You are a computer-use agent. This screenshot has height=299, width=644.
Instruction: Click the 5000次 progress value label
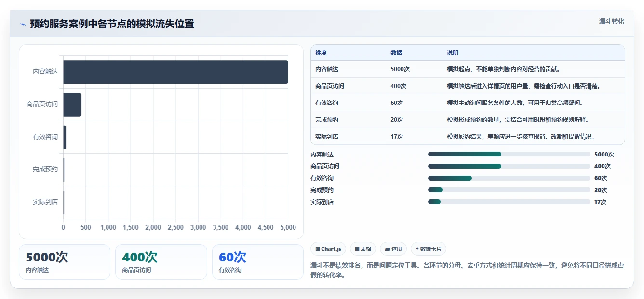pos(604,155)
